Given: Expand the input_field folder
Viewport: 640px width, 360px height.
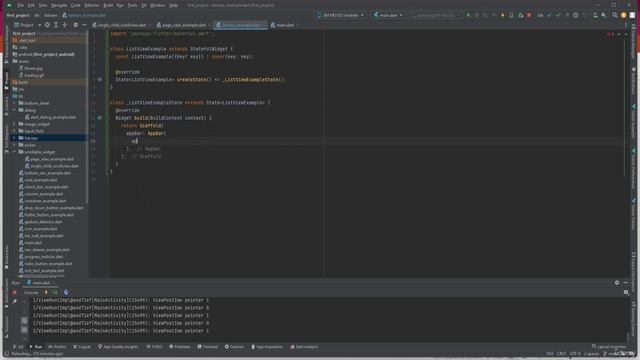Looking at the screenshot, I should coord(15,131).
